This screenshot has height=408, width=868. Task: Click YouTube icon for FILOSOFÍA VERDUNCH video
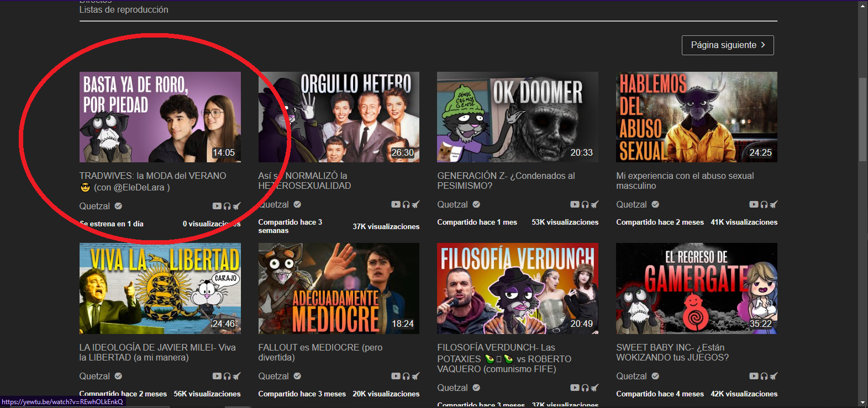click(575, 388)
